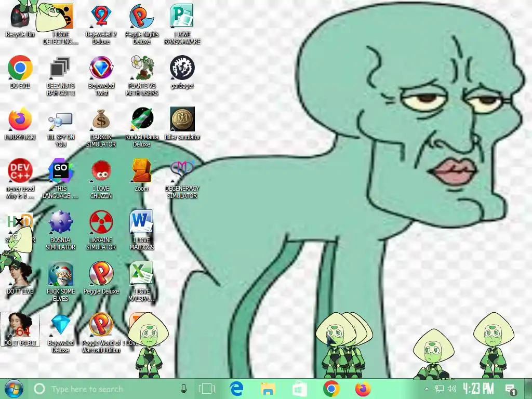This screenshot has width=532, height=399.
Task: Launch Microsoft Edge from the taskbar
Action: tap(236, 389)
